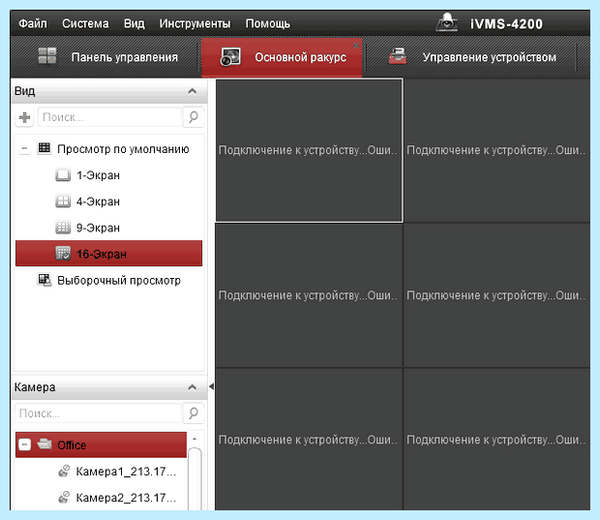Close the Основной ракурс tab
600x520 pixels.
coord(356,45)
